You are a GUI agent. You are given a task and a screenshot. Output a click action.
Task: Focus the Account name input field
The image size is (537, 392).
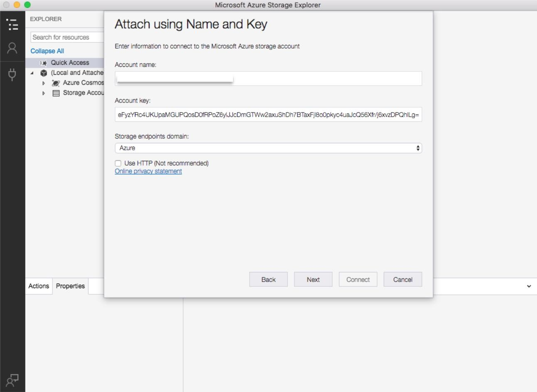[x=268, y=78]
